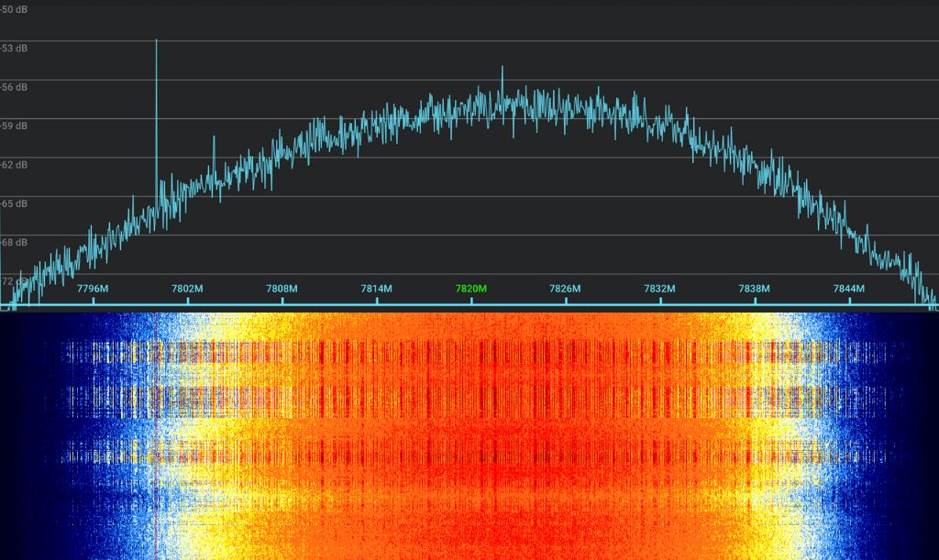This screenshot has height=560, width=939.
Task: Click the 7808M frequency label
Action: (282, 289)
